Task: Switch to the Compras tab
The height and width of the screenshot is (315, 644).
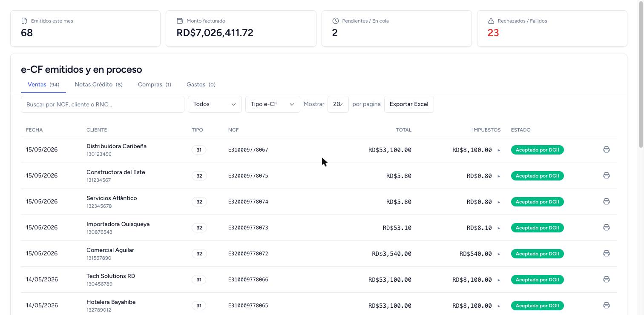Action: click(x=155, y=85)
